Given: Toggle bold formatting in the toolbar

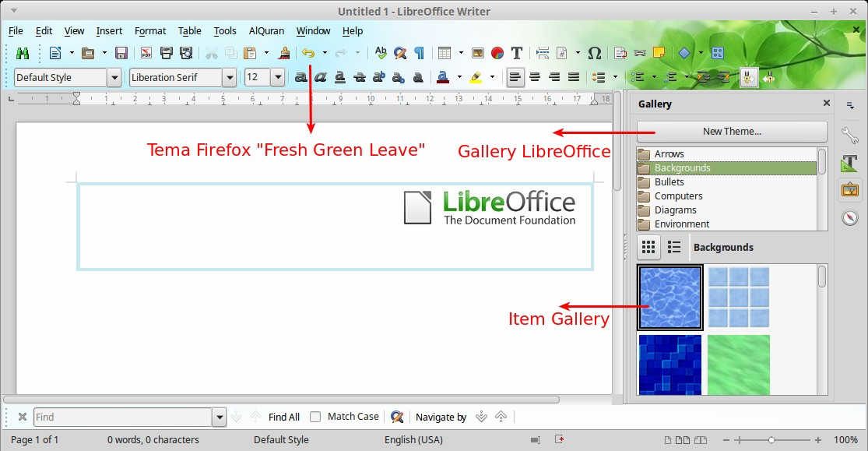Looking at the screenshot, I should click(x=300, y=78).
